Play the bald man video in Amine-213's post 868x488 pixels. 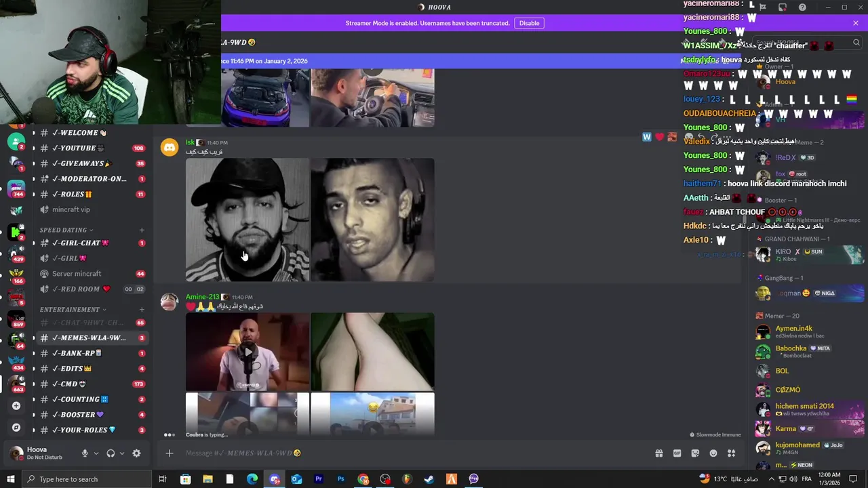click(248, 352)
